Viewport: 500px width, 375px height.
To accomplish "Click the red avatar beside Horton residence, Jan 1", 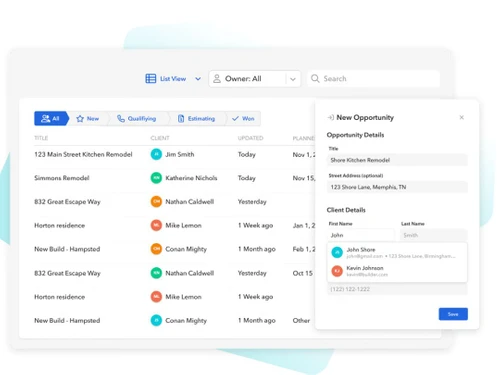I will coord(156,225).
